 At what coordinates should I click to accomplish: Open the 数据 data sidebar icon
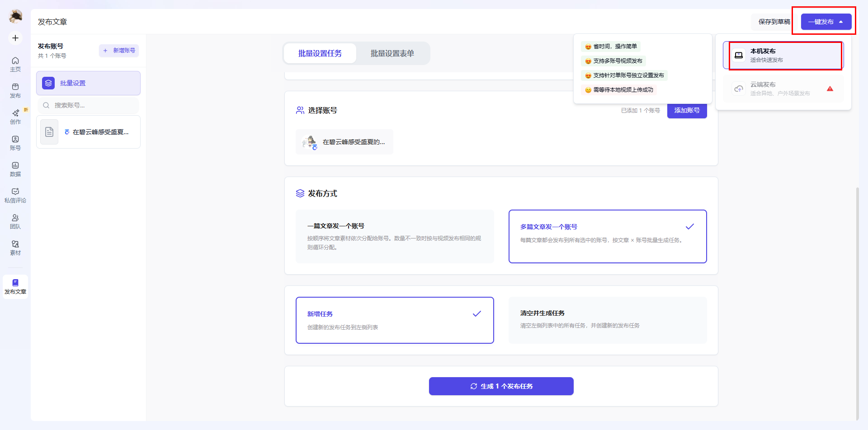point(15,169)
